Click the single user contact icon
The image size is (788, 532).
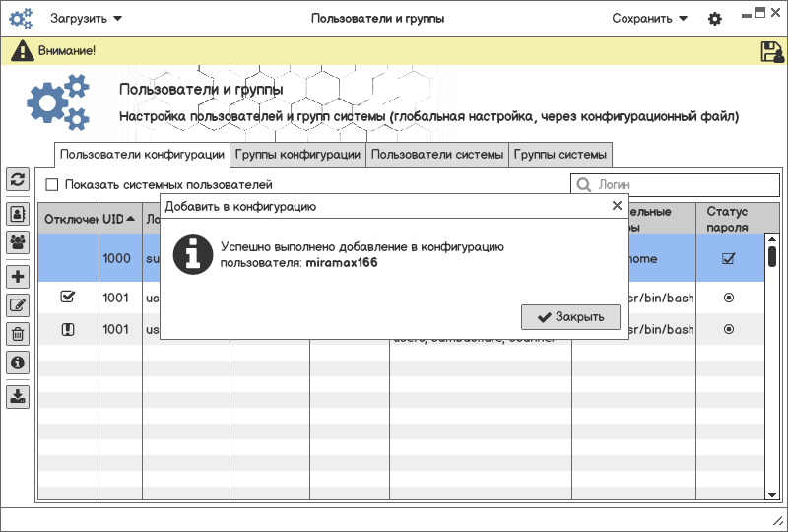[18, 213]
